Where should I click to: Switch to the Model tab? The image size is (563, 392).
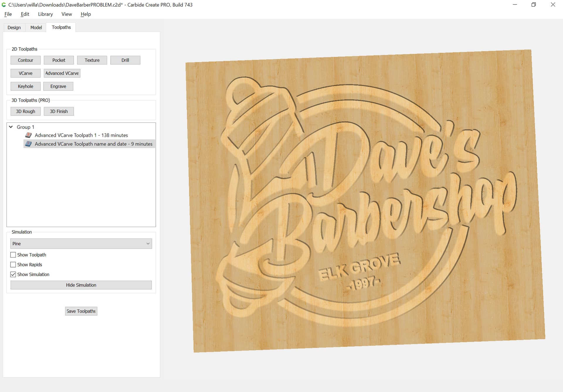36,28
